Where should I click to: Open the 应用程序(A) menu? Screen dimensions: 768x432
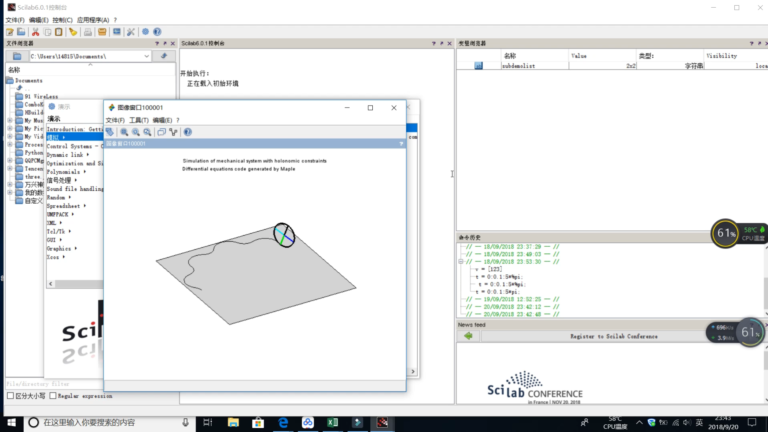(x=93, y=20)
